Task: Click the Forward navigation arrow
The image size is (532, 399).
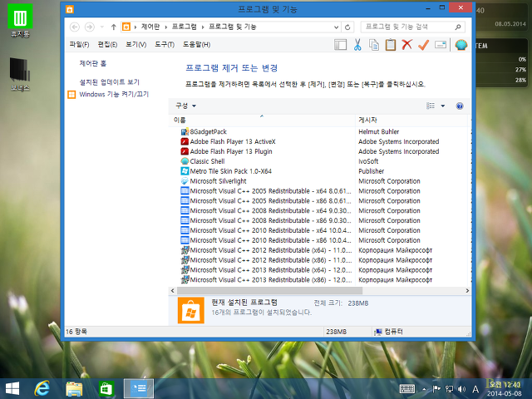Action: [x=90, y=27]
